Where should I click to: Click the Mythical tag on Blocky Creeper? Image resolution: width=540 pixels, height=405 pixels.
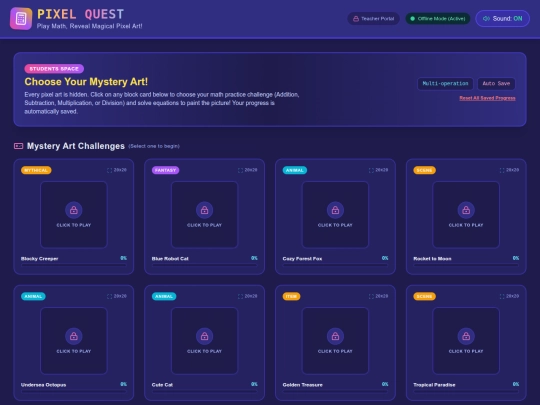tap(36, 170)
